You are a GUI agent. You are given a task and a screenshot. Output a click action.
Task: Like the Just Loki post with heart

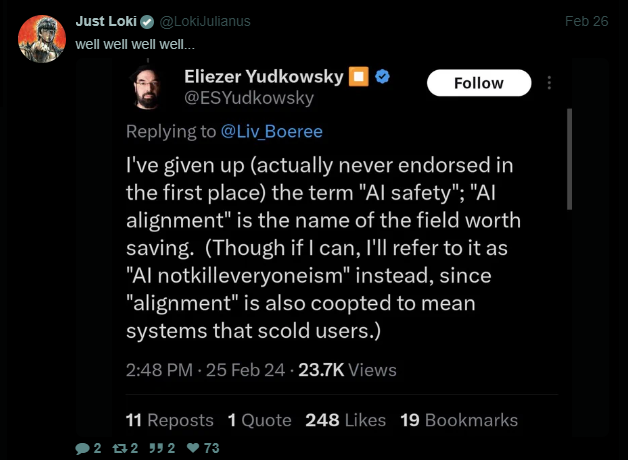click(193, 449)
